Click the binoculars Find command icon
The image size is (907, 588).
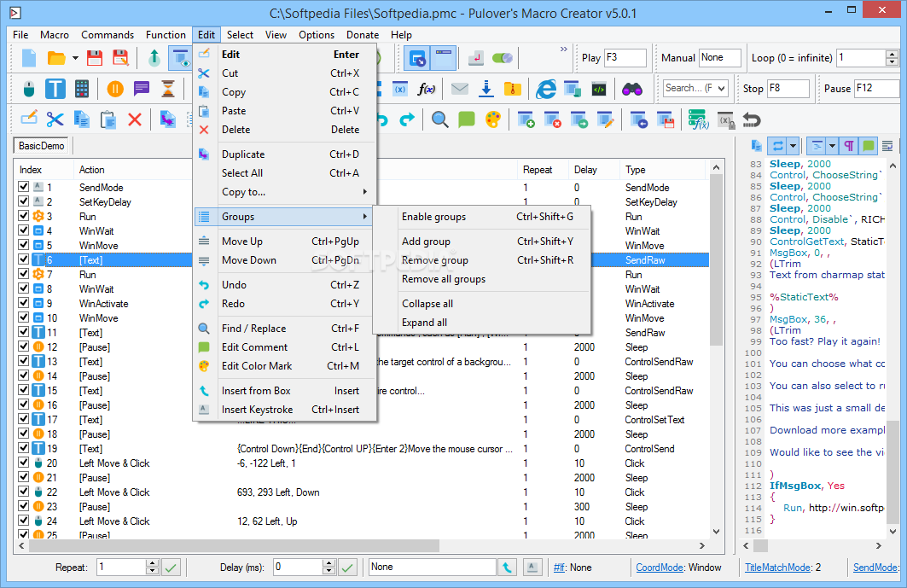pos(631,89)
